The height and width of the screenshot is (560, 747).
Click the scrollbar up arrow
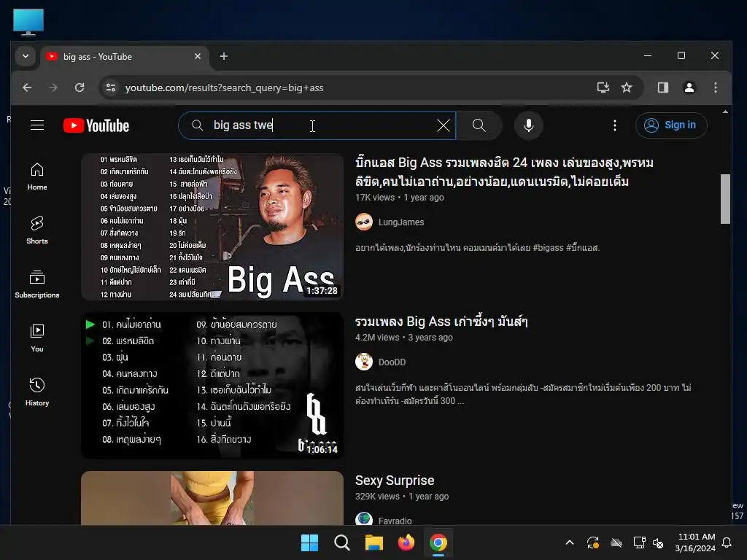(x=725, y=112)
